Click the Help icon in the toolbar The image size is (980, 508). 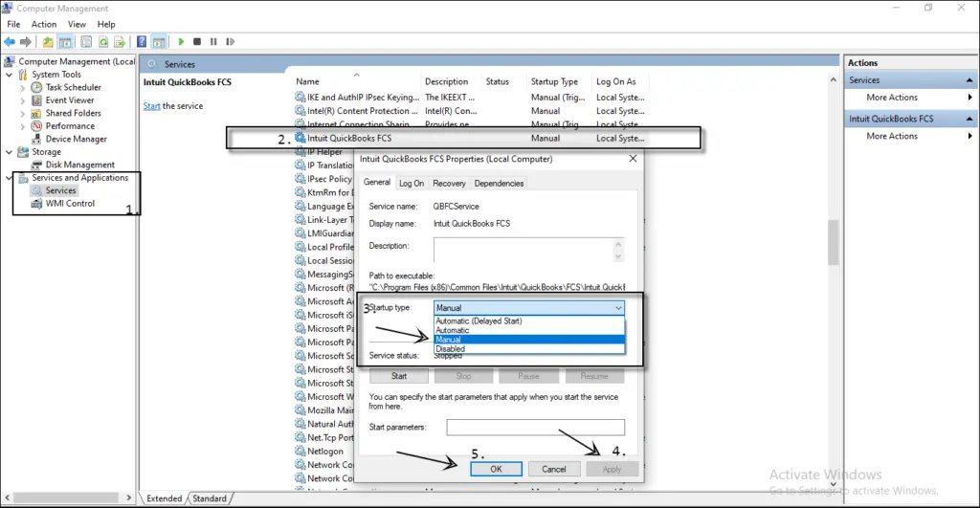pyautogui.click(x=142, y=42)
